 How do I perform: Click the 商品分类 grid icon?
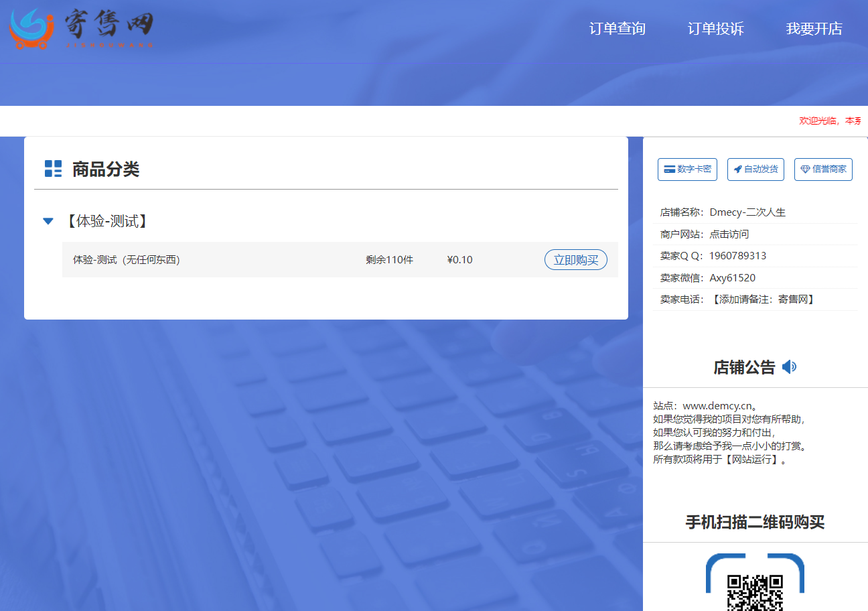(x=53, y=169)
